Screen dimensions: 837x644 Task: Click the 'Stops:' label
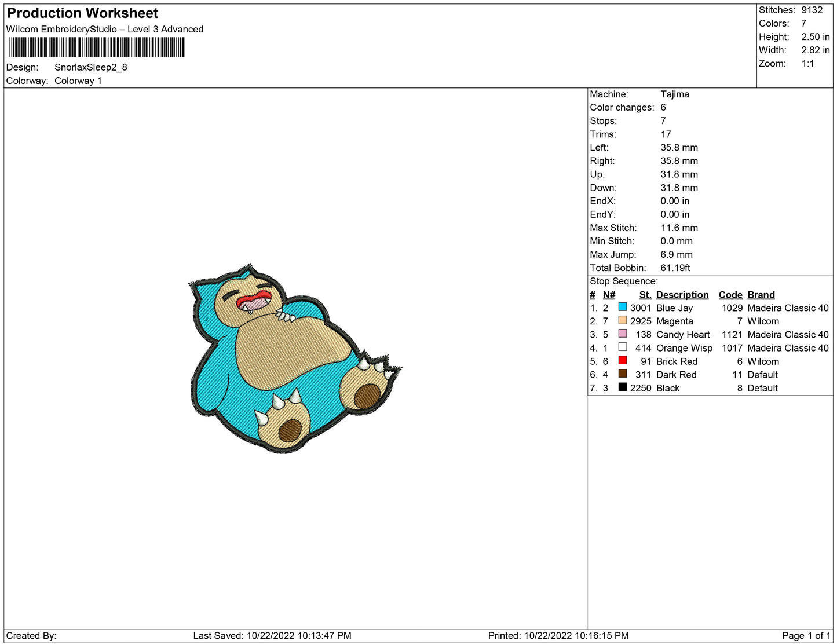click(604, 120)
